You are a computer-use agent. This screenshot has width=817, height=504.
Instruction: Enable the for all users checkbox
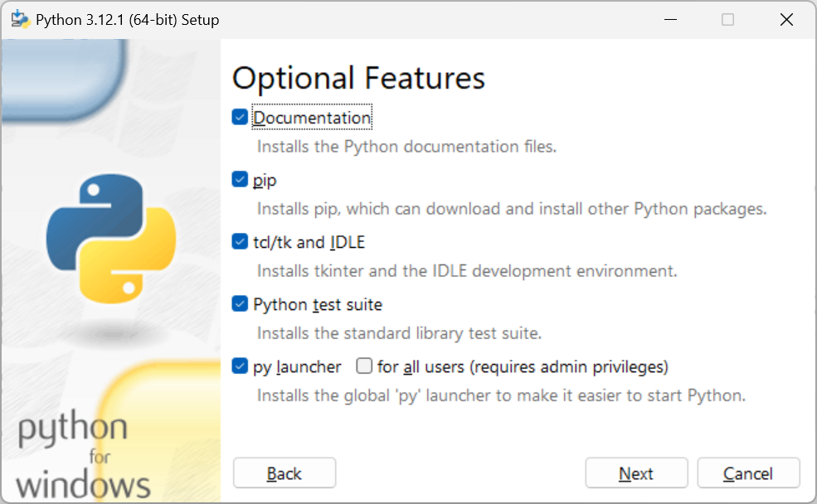364,366
